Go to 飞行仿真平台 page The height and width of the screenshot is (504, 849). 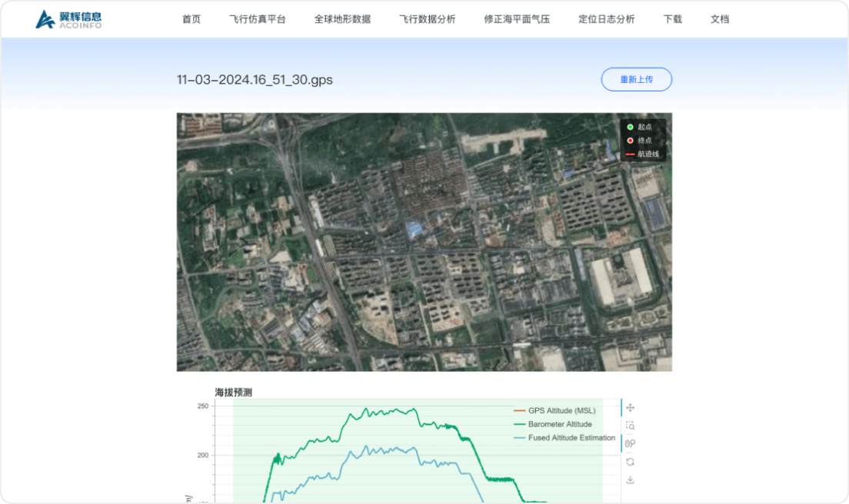258,19
